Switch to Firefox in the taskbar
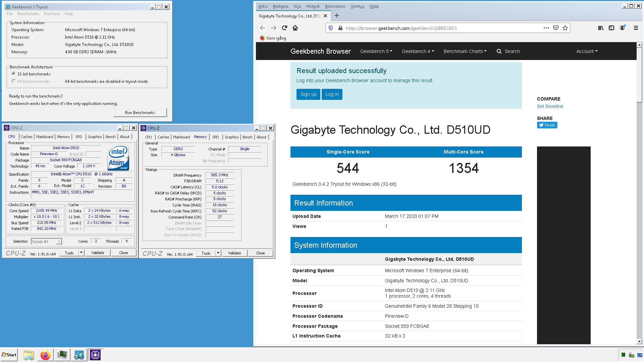 point(45,355)
